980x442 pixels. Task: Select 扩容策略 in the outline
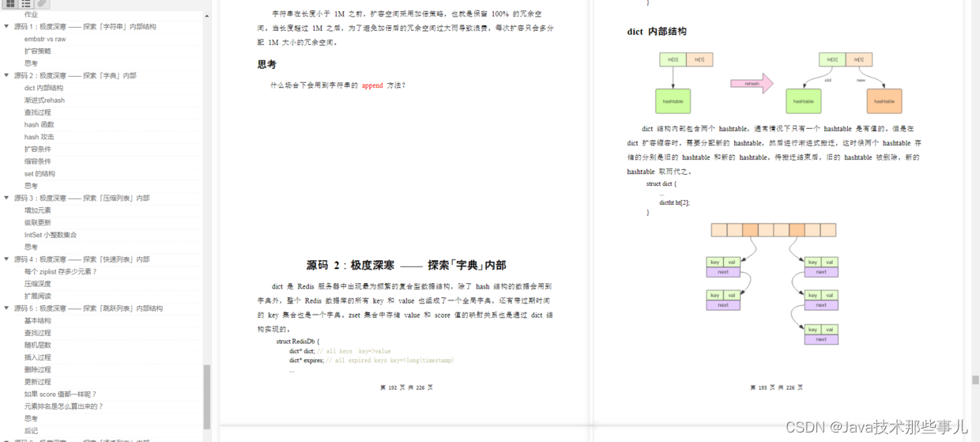click(37, 51)
